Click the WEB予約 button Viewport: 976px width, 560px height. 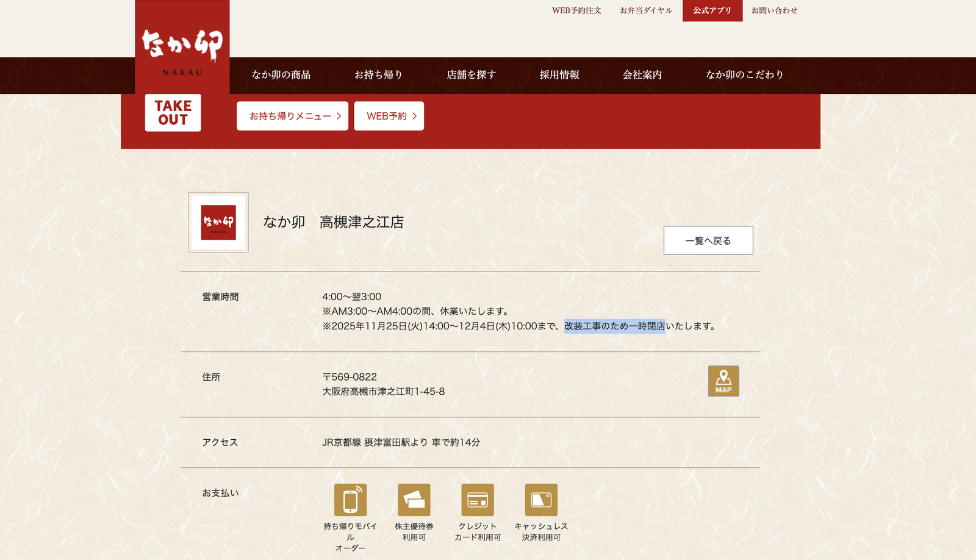[x=389, y=116]
